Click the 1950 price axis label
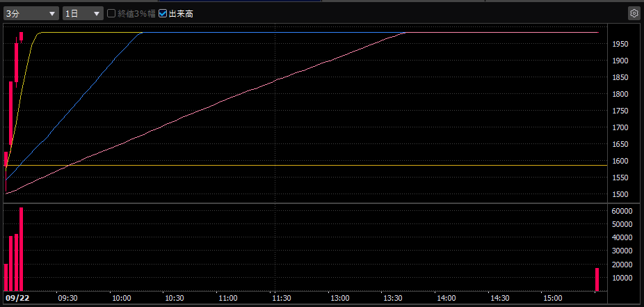Viewport: 644px width, 307px height. point(620,44)
